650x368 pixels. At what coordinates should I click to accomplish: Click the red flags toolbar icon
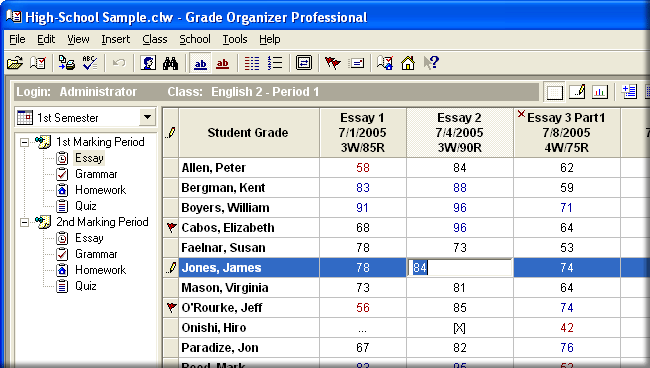pyautogui.click(x=332, y=63)
